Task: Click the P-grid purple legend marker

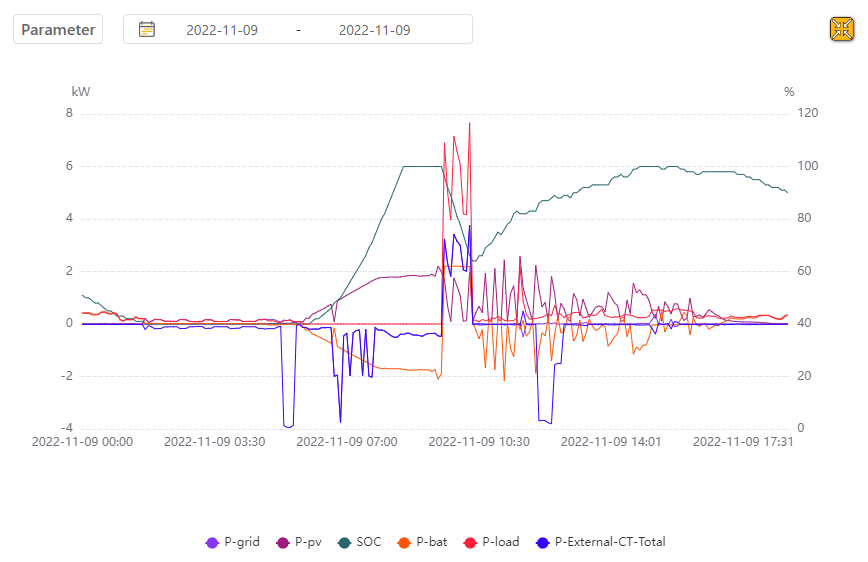Action: 212,543
